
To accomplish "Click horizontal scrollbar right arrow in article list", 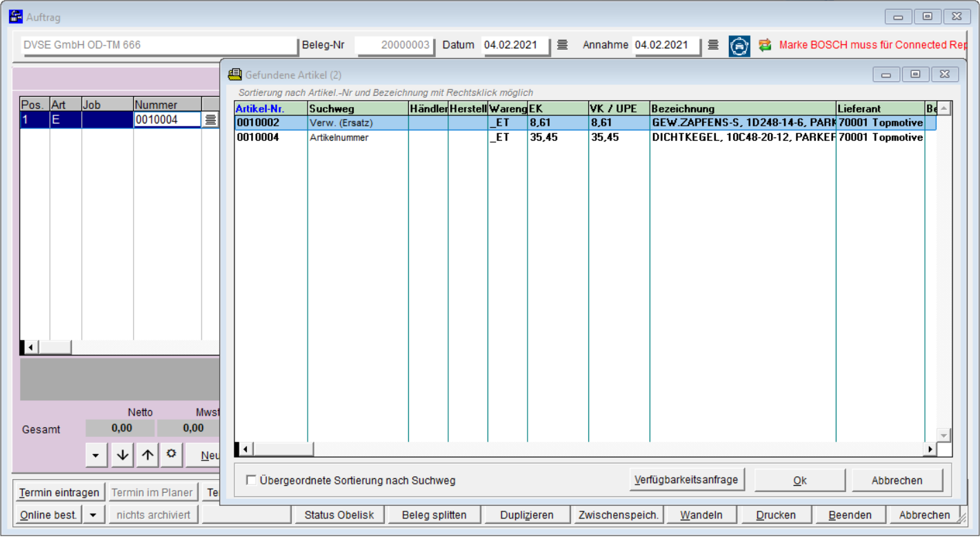I will (930, 449).
